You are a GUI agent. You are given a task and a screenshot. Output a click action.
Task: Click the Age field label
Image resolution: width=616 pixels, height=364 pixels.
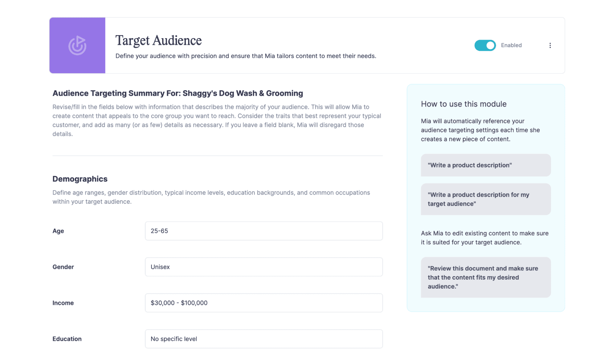tap(58, 231)
